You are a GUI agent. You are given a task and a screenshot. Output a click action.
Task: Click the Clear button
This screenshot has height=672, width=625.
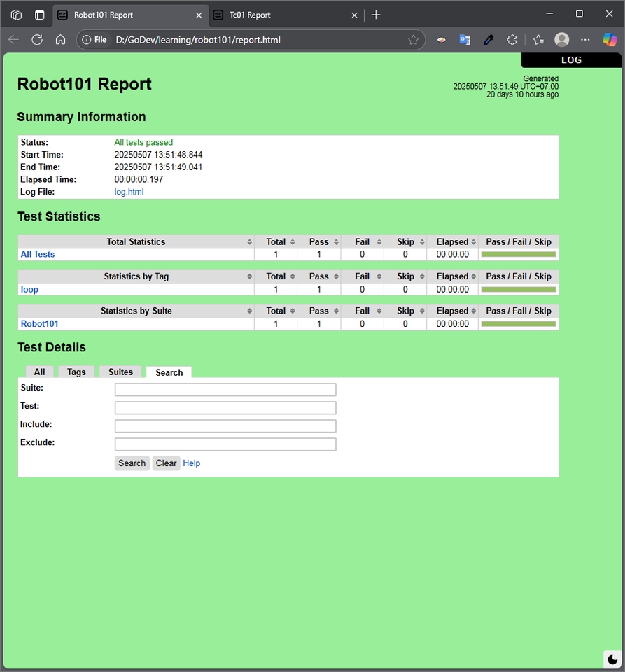[166, 463]
